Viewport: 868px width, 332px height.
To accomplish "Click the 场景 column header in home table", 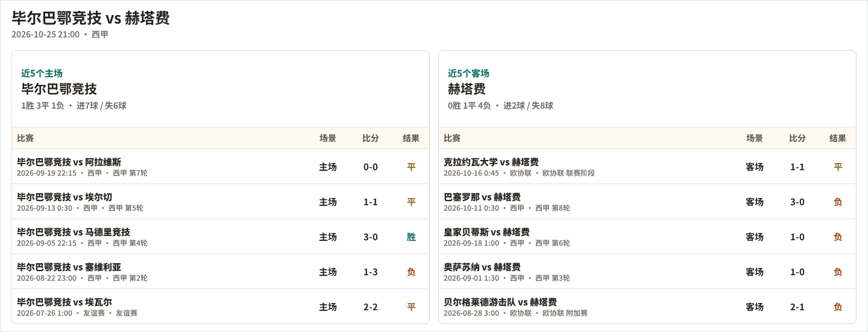I will tap(328, 138).
